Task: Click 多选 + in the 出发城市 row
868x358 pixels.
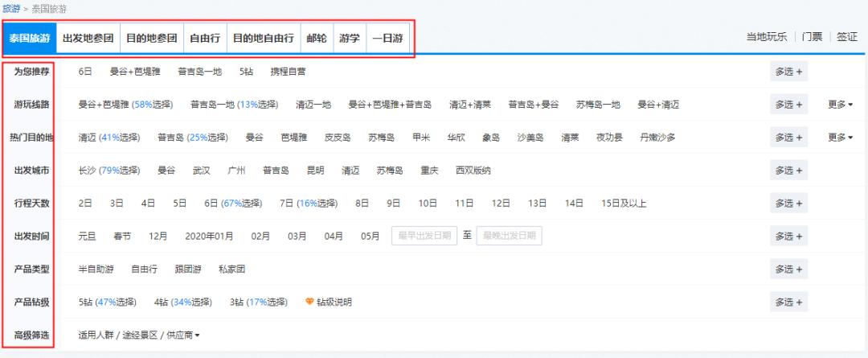Action: (x=789, y=170)
